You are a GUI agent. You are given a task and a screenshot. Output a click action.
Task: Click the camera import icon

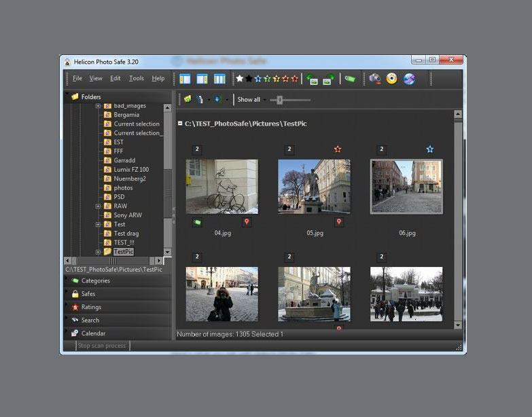point(375,79)
